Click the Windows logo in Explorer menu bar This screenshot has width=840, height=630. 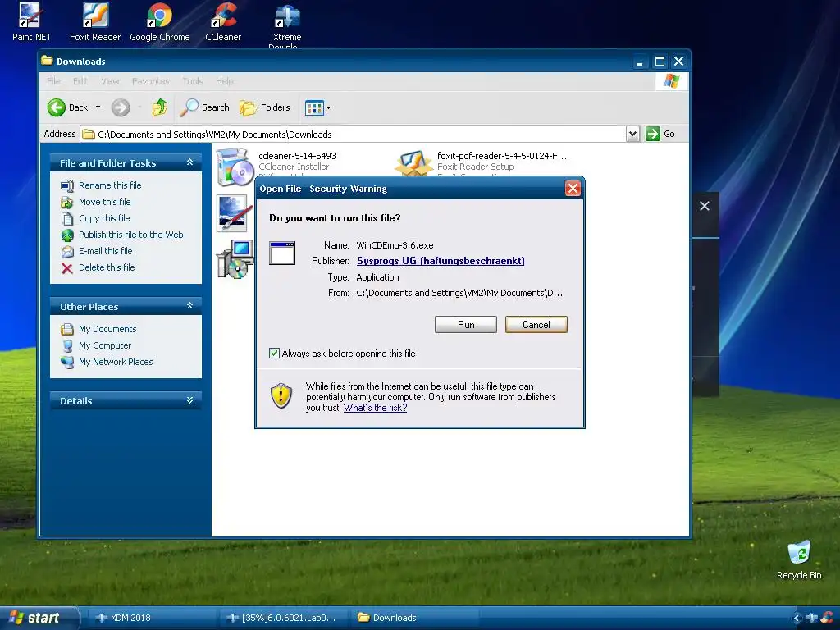[671, 81]
